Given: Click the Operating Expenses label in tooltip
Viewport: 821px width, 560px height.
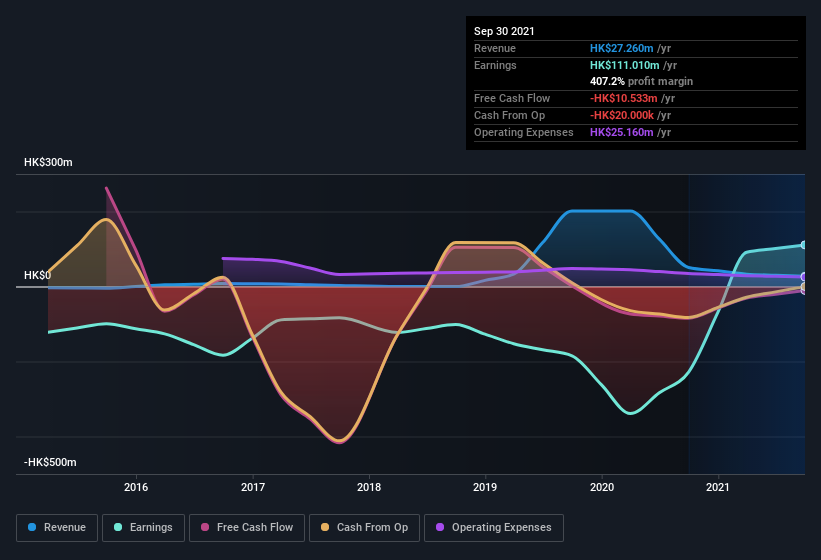Looking at the screenshot, I should click(524, 132).
